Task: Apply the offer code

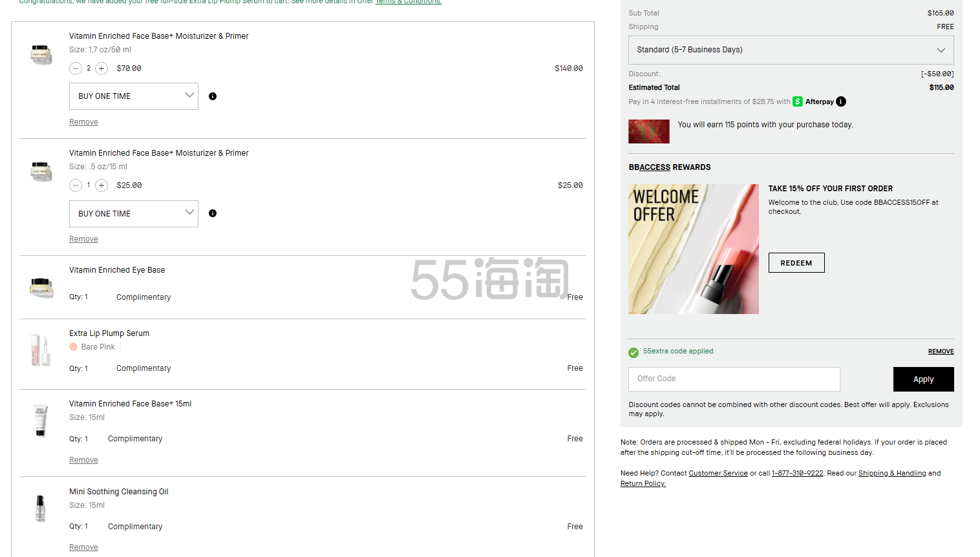Action: pos(924,379)
